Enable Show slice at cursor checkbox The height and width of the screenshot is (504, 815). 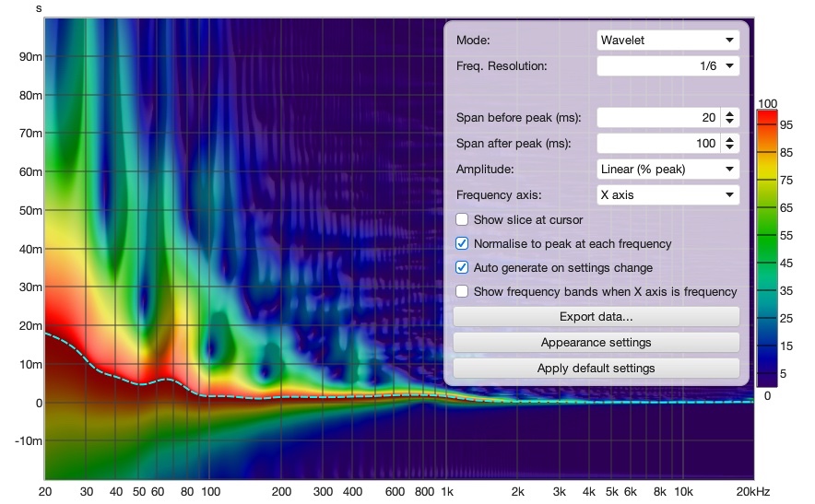462,219
